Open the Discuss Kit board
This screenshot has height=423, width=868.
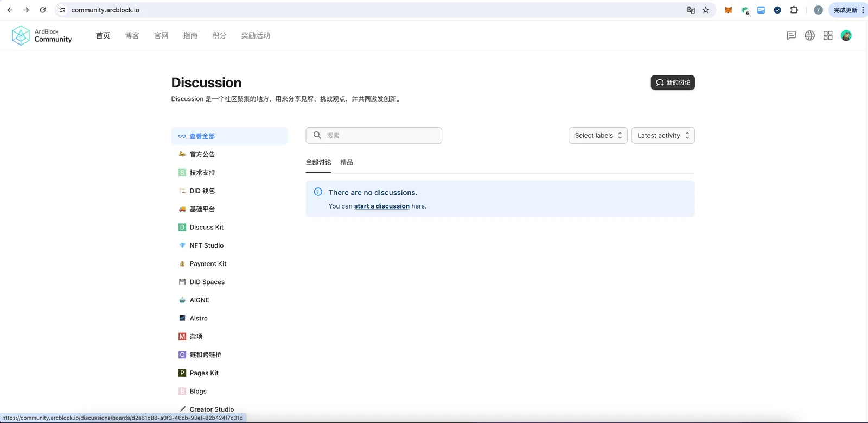pos(229,227)
